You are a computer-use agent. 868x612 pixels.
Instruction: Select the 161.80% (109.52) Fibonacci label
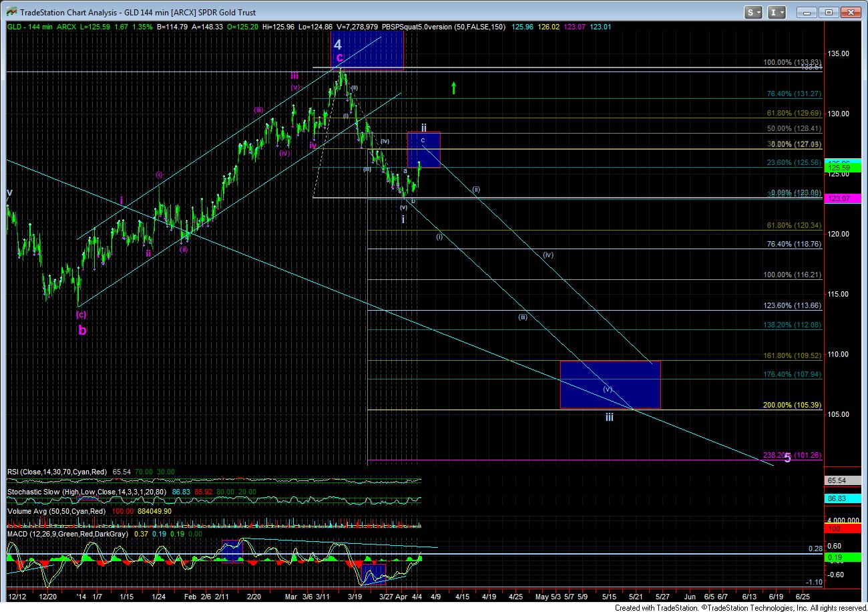[793, 356]
